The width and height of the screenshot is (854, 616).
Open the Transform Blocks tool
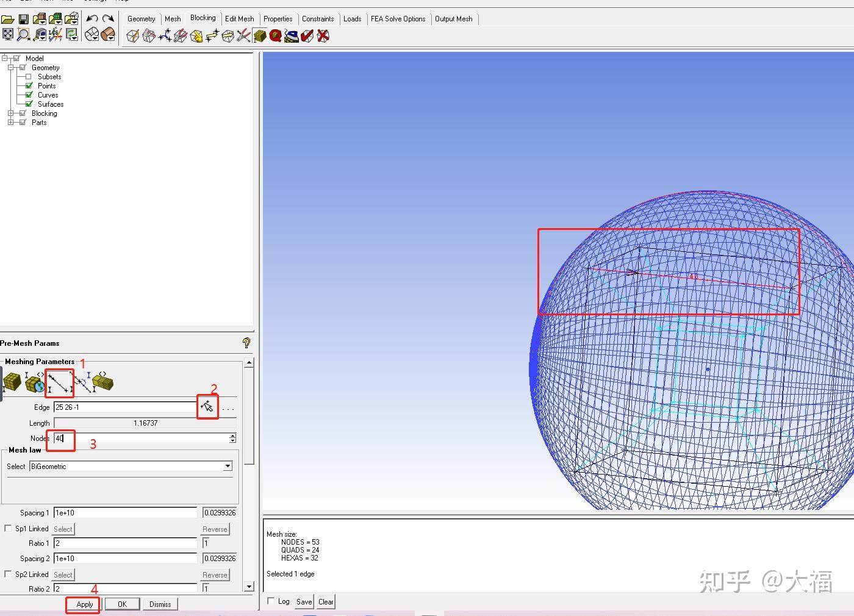[x=228, y=37]
